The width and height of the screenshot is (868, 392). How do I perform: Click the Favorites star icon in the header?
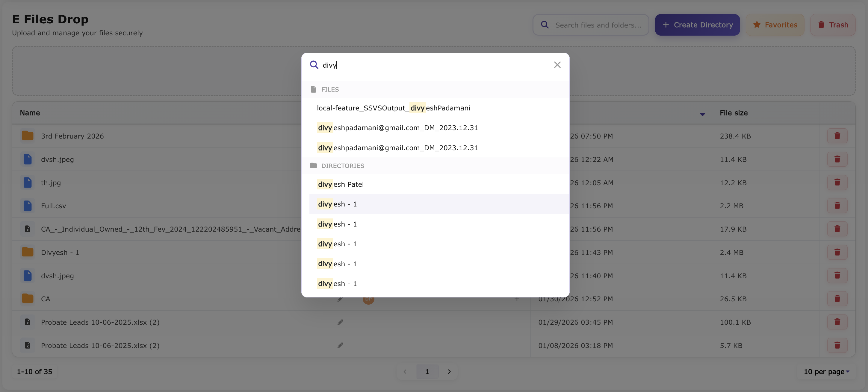(757, 25)
